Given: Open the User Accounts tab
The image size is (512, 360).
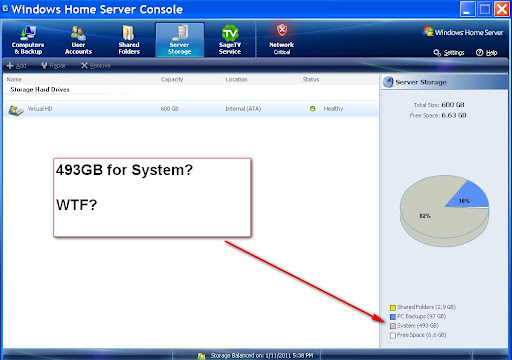Looking at the screenshot, I should [78, 40].
